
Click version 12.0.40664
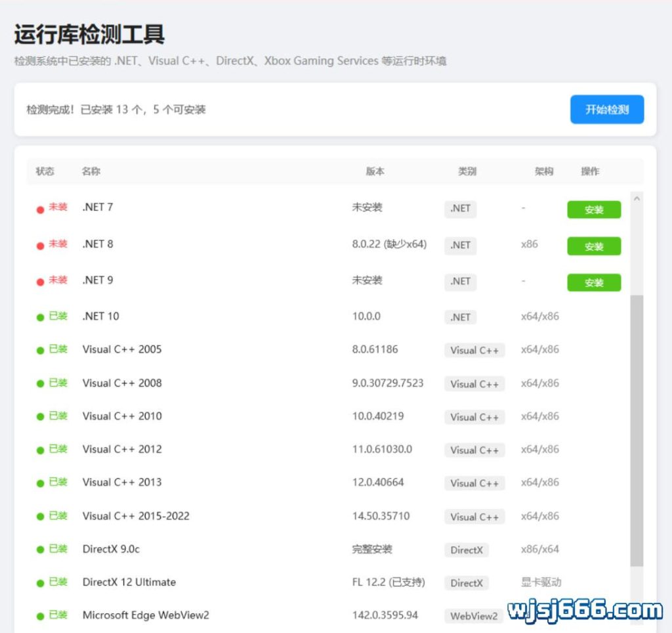(378, 482)
